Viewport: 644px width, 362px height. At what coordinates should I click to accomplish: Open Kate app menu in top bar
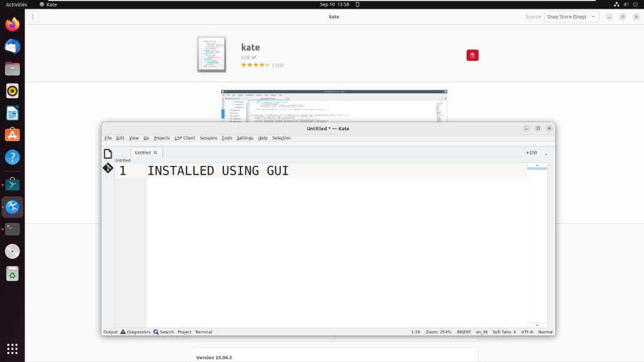[49, 4]
